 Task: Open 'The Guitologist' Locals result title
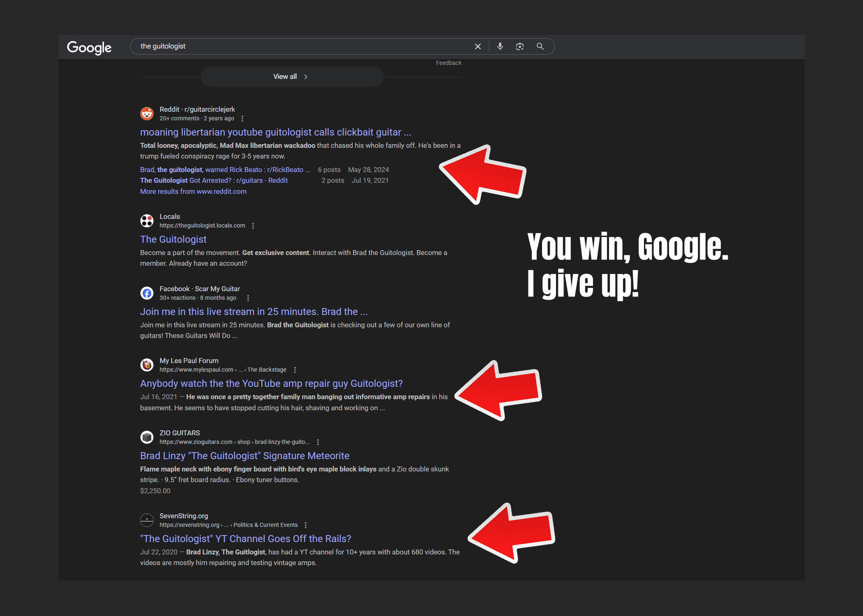click(x=173, y=239)
